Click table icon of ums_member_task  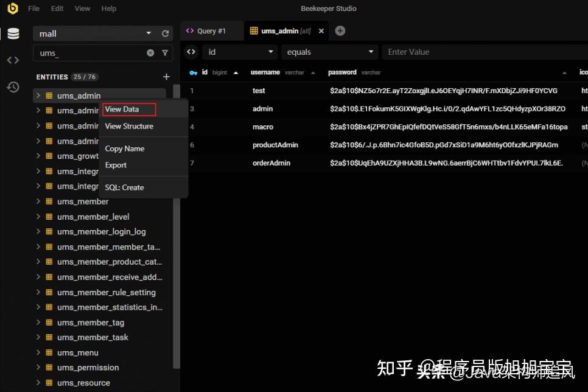coord(49,337)
